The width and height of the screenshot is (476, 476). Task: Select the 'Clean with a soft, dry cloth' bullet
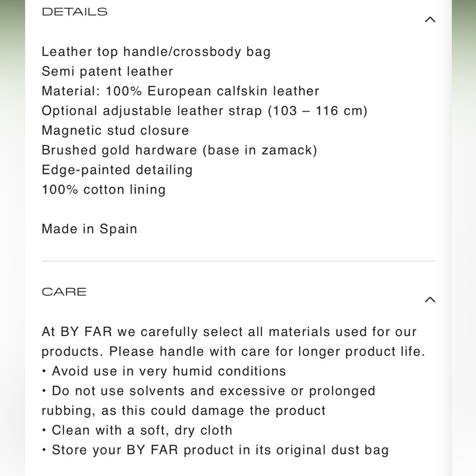pos(137,430)
